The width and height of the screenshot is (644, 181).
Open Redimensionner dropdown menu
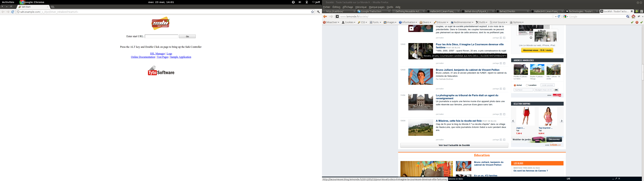[x=462, y=22]
